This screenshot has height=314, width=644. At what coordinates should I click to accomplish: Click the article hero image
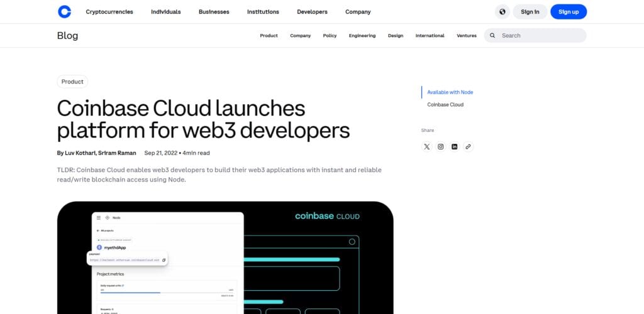point(225,257)
